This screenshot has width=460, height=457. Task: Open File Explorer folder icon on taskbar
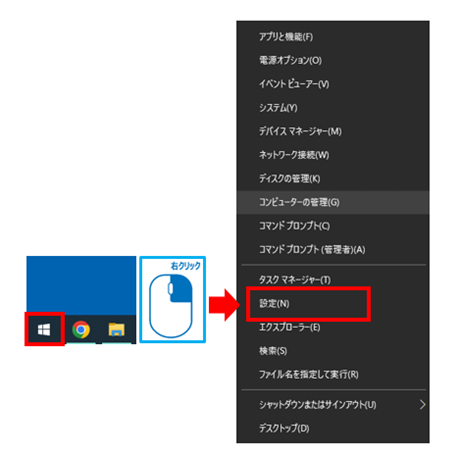tap(116, 329)
